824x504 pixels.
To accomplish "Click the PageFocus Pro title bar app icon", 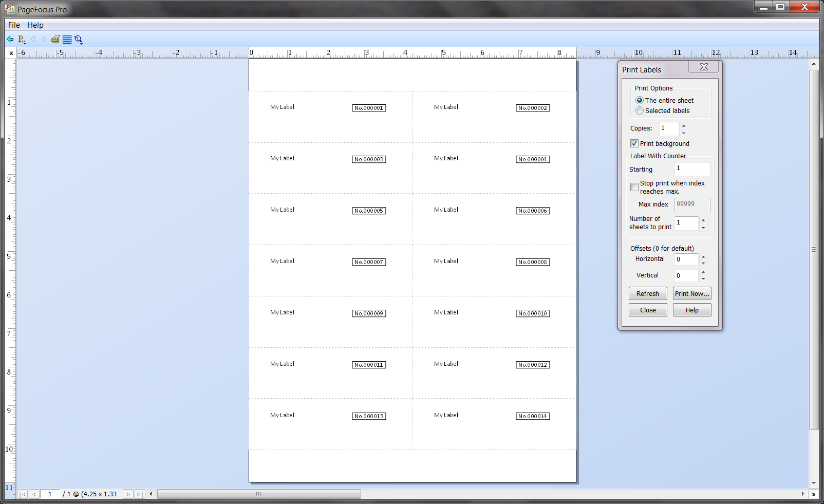I will 10,9.
